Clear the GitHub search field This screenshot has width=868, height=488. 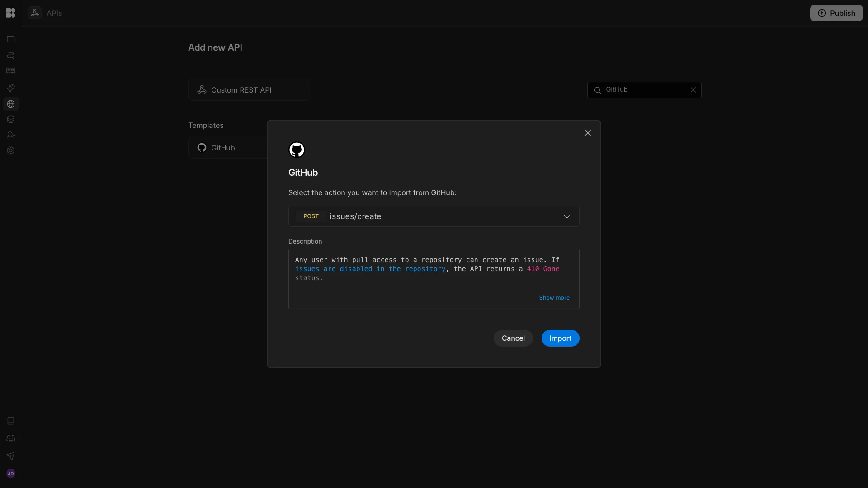693,90
